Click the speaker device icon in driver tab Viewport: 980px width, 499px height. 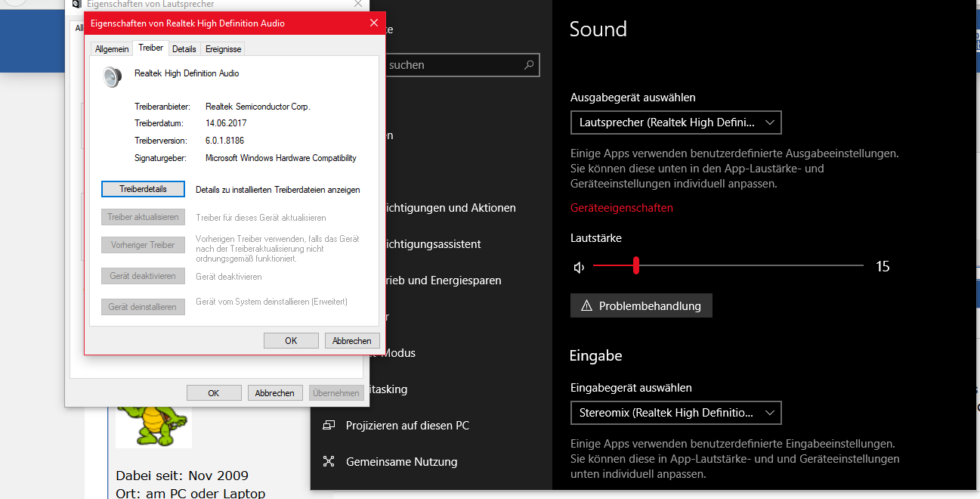tap(112, 76)
